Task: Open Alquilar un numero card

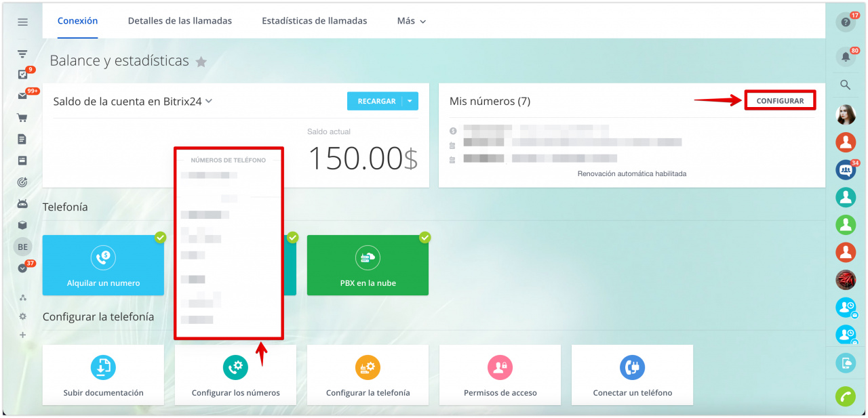Action: [103, 265]
